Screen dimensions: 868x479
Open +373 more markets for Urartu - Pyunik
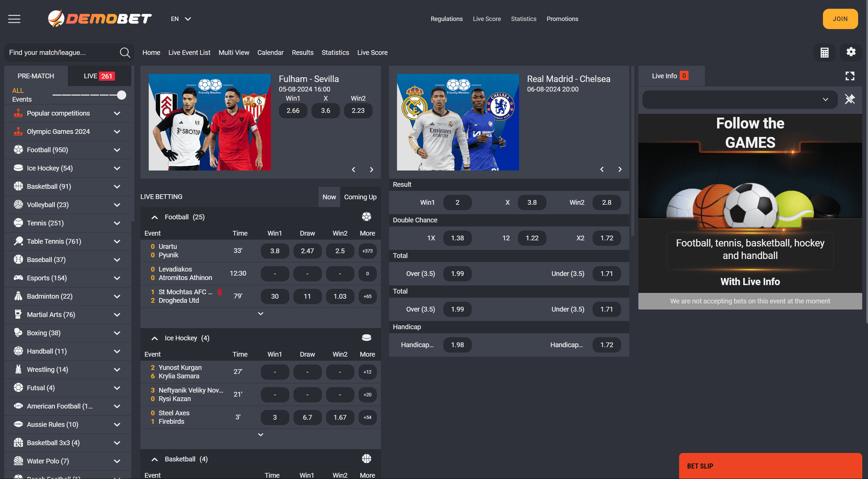coord(368,251)
